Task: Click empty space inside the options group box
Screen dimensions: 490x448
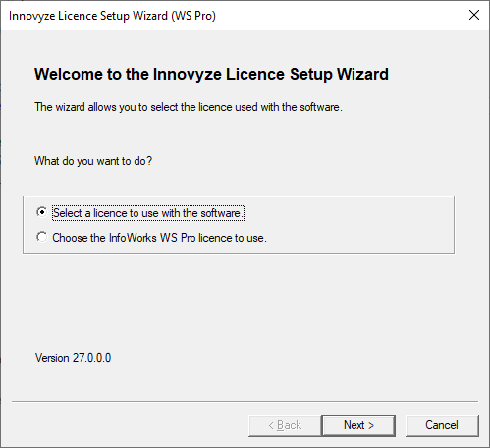Action: (360, 226)
